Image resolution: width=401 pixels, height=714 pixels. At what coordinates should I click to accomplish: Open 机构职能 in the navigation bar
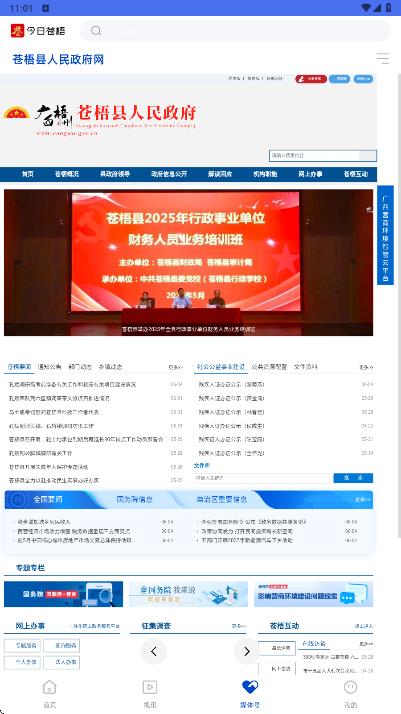[x=265, y=174]
